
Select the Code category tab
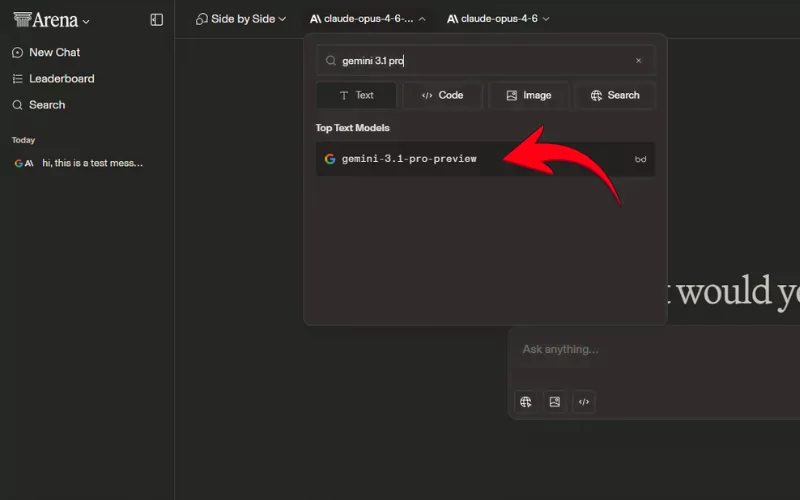[442, 95]
